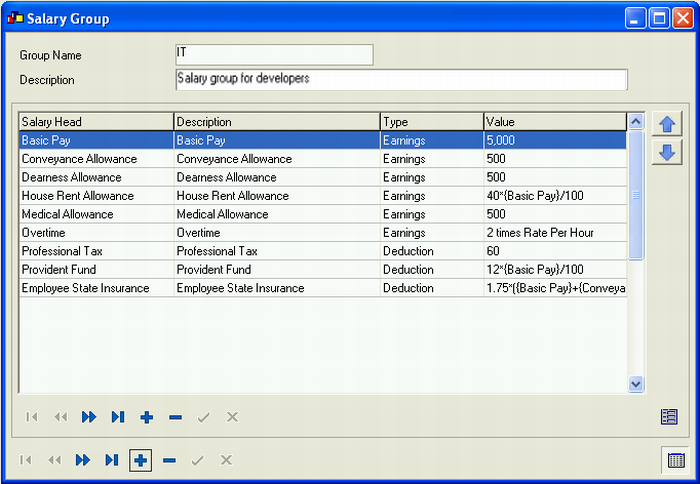The image size is (700, 484).
Task: Click the Deduction type for Provident Fund
Action: [432, 269]
